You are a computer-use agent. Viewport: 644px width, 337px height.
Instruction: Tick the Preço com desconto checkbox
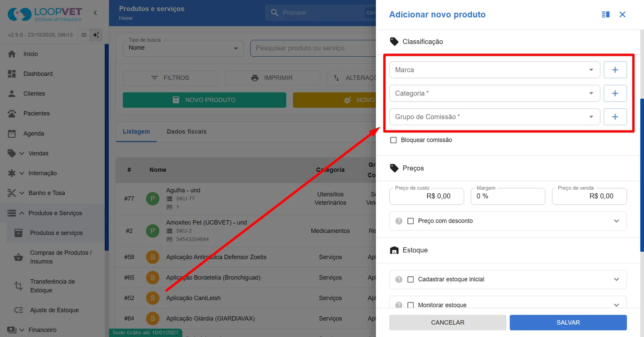[x=411, y=221]
